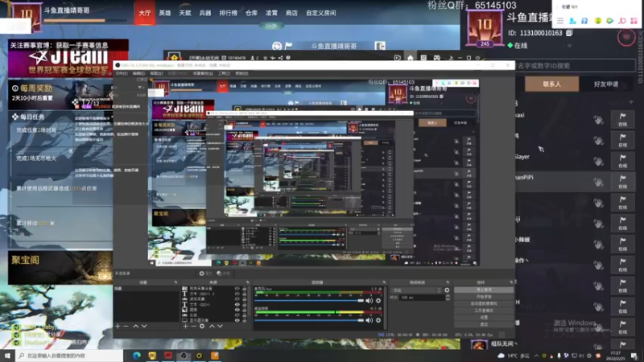Remove selected source with minus icon
644x362 pixels.
tap(193, 326)
